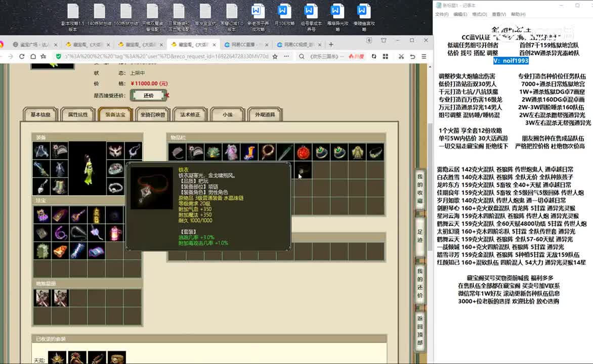Click the character portrait in equipment panel
The image size is (593, 364).
pyautogui.click(x=88, y=168)
